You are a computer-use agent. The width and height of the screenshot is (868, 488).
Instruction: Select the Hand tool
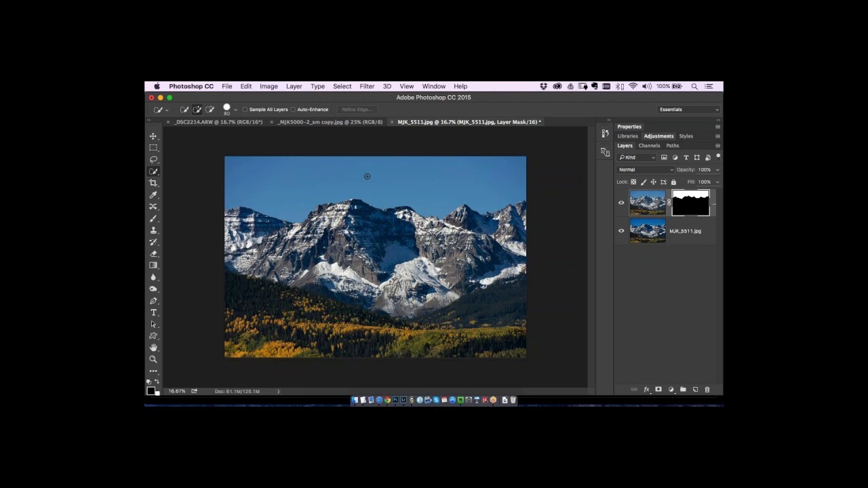(x=153, y=348)
